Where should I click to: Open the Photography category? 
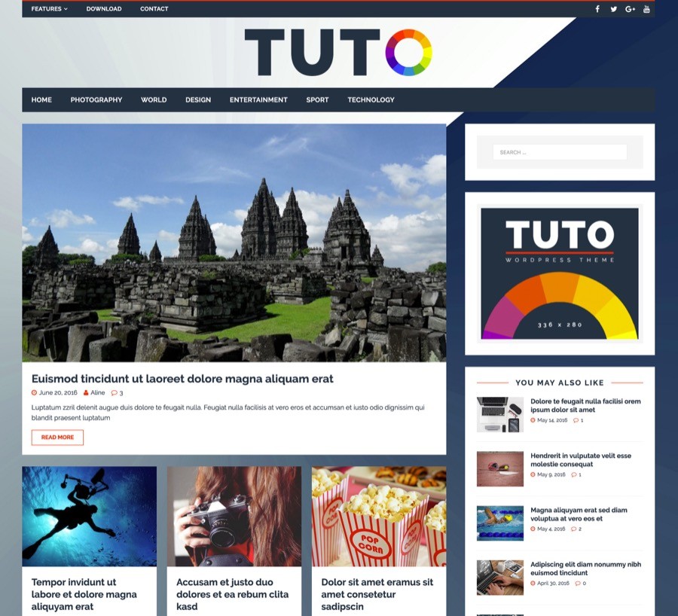[x=96, y=100]
